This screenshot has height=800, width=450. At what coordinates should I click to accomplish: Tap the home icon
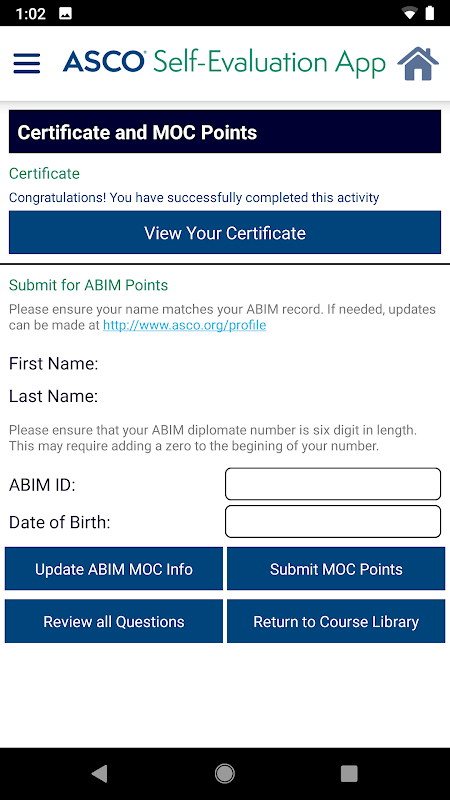click(418, 63)
